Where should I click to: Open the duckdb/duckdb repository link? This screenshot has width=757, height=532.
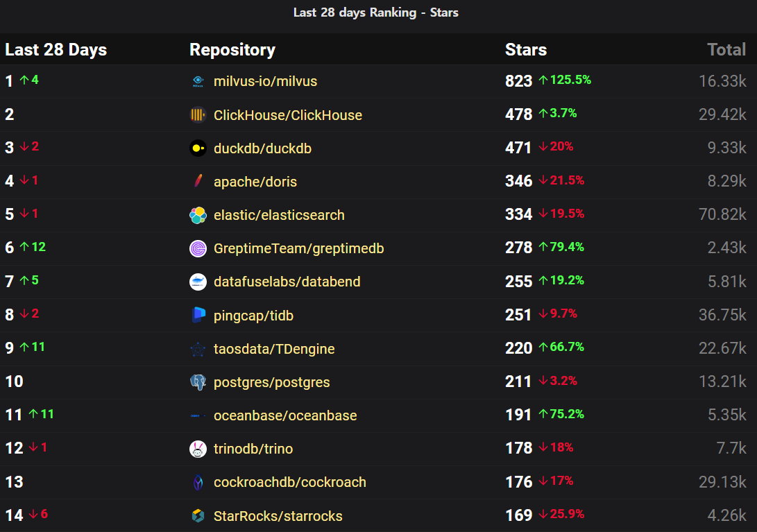pos(262,148)
